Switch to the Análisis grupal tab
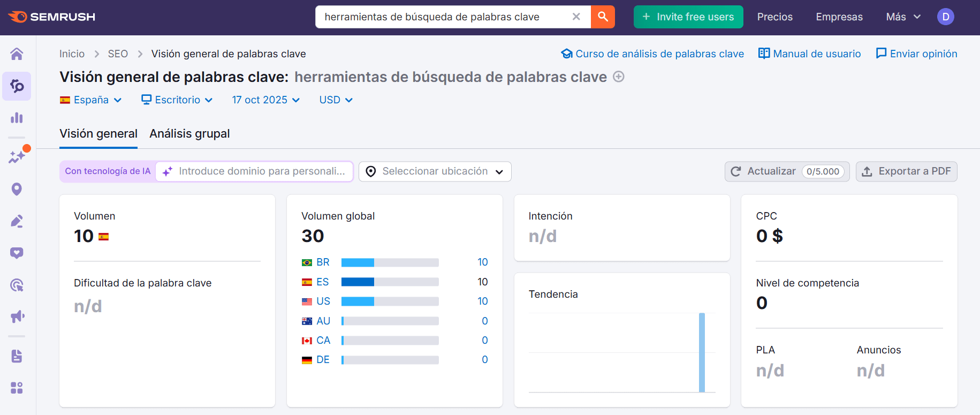 (x=189, y=134)
